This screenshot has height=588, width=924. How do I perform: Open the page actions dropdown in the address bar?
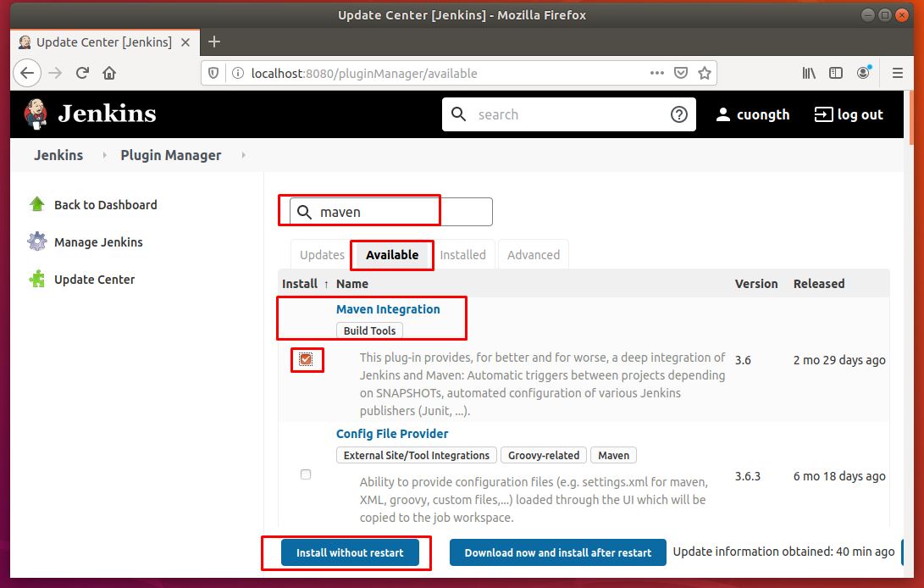coord(657,73)
